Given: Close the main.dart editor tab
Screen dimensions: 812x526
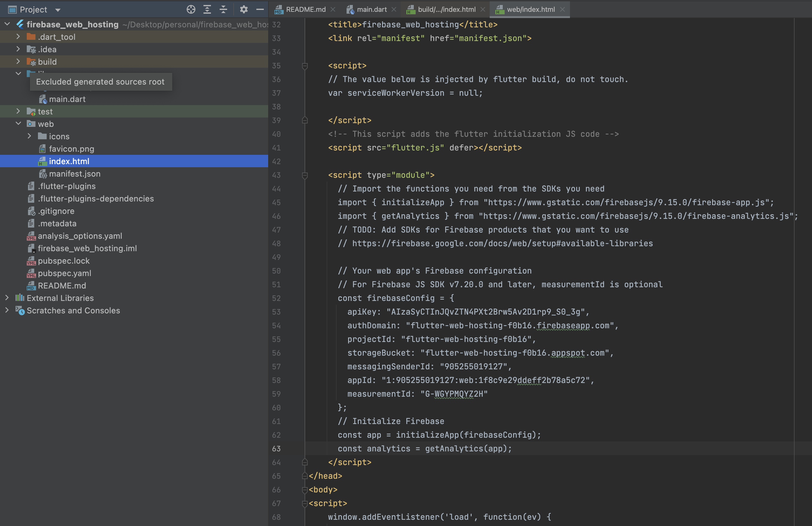Looking at the screenshot, I should tap(394, 10).
